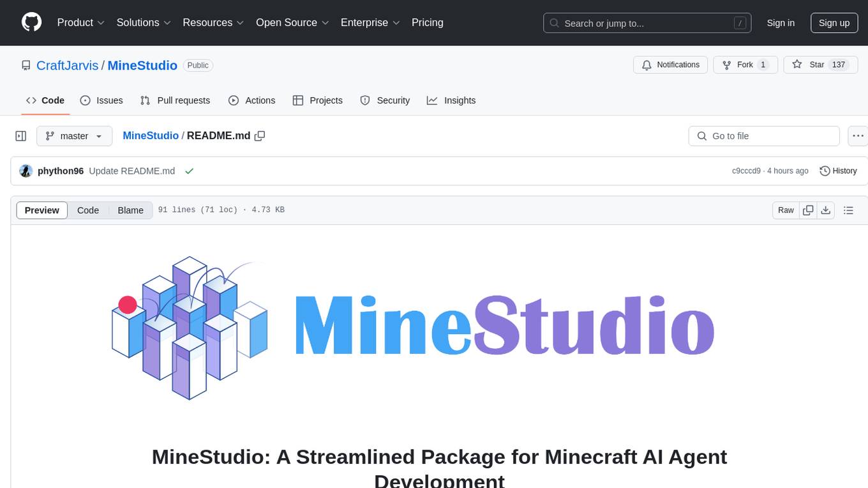Open the master branch selector
The width and height of the screenshot is (868, 488).
pyautogui.click(x=75, y=136)
